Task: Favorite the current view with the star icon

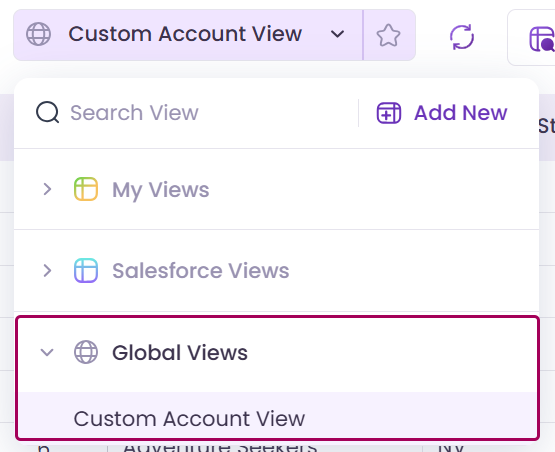Action: (388, 35)
